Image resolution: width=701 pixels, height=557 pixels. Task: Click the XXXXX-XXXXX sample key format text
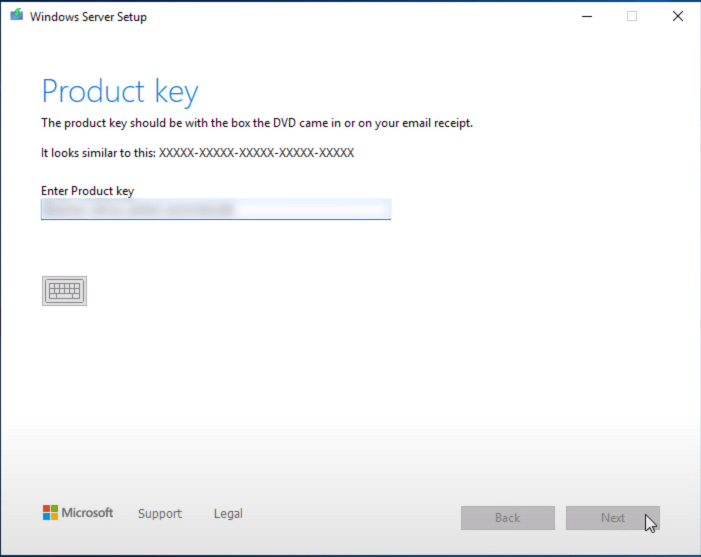click(256, 154)
